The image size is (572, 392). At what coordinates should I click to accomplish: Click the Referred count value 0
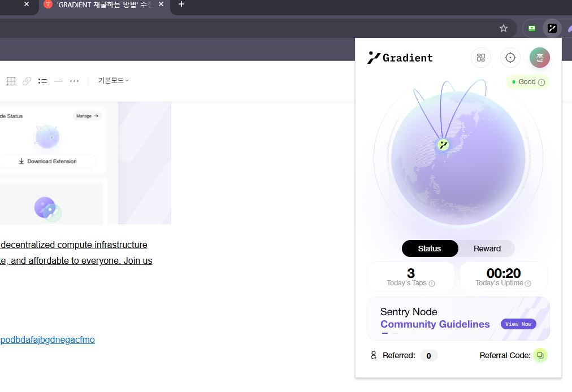pos(428,355)
